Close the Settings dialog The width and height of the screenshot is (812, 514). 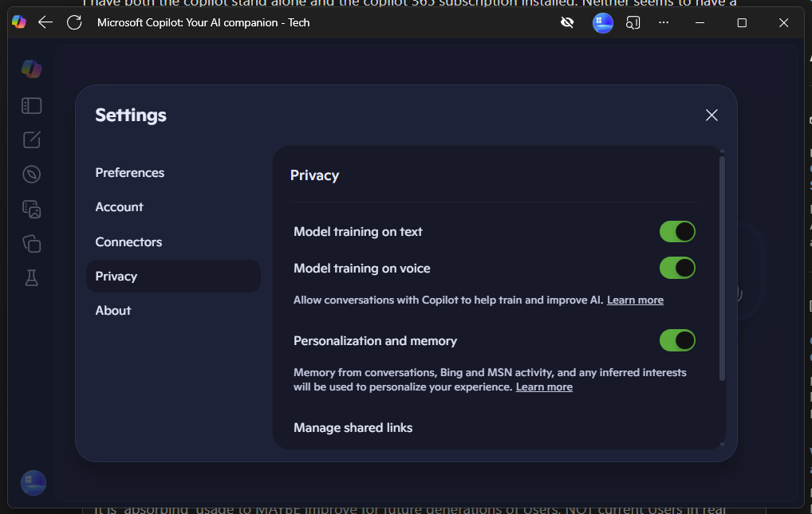[711, 115]
